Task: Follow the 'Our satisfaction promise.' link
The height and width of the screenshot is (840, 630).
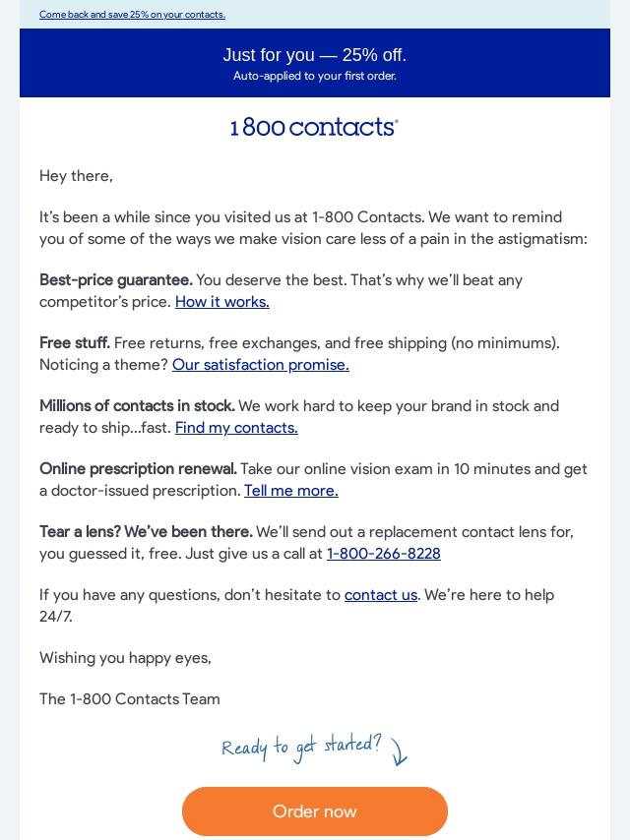Action: pyautogui.click(x=260, y=365)
